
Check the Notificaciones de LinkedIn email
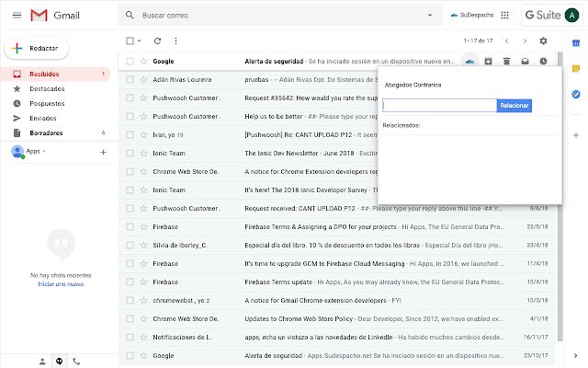(x=130, y=337)
